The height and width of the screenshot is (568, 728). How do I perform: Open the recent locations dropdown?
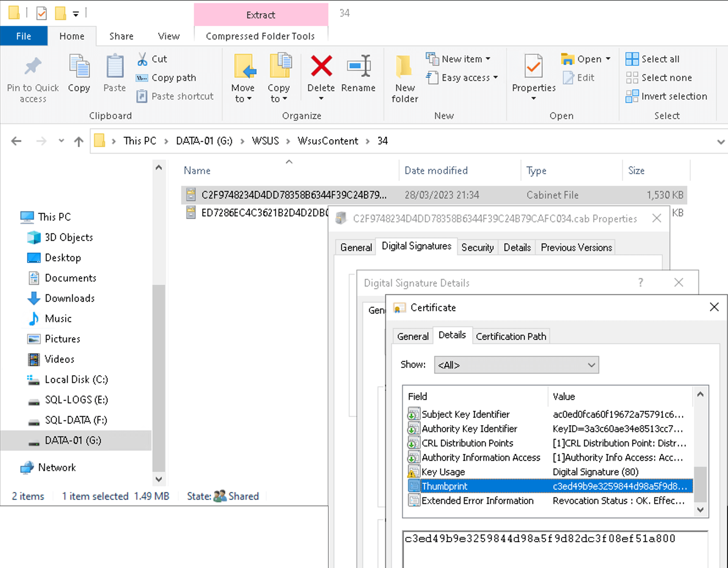tap(61, 141)
